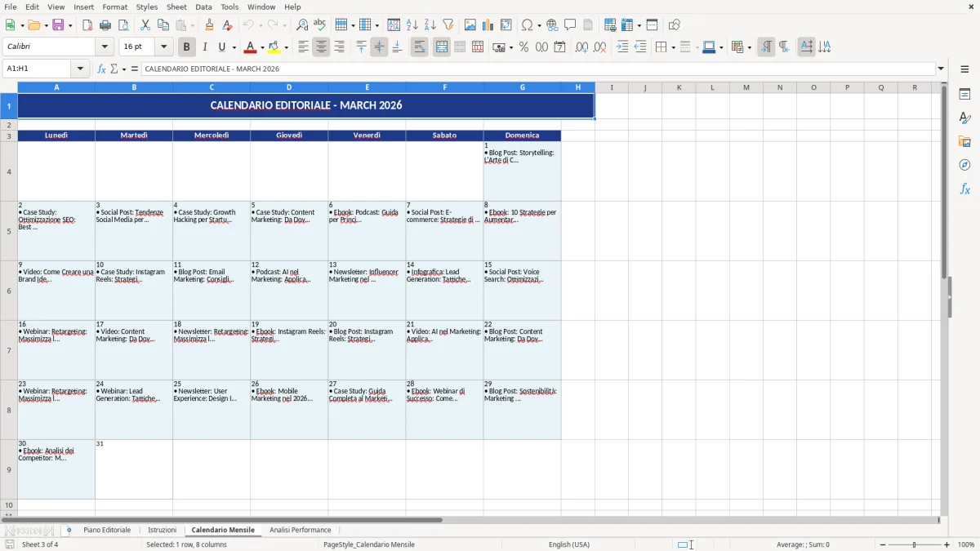This screenshot has width=980, height=551.
Task: Open the Format menu
Action: [114, 7]
